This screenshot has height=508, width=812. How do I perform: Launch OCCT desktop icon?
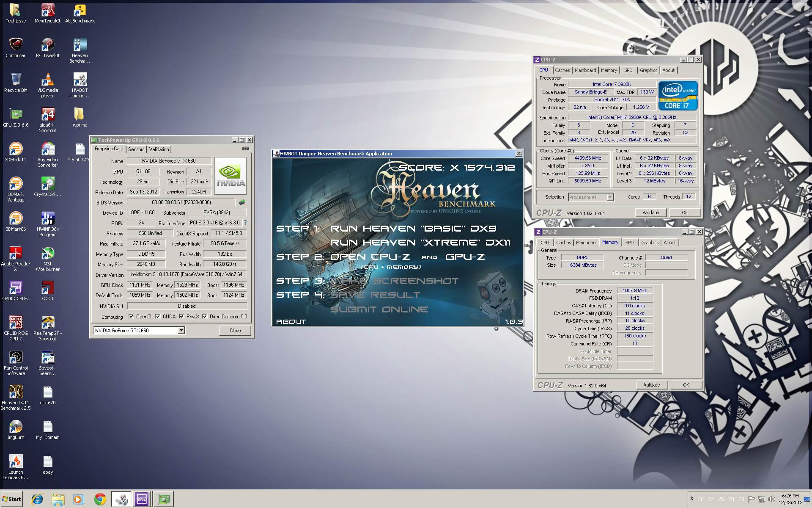pyautogui.click(x=47, y=291)
